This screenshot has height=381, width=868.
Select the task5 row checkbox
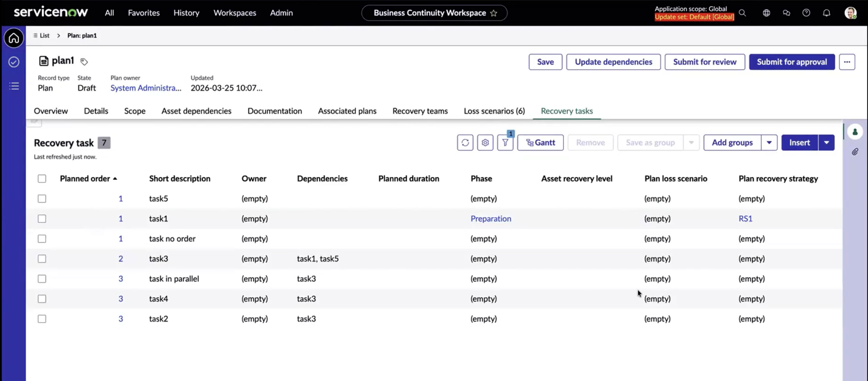(42, 199)
